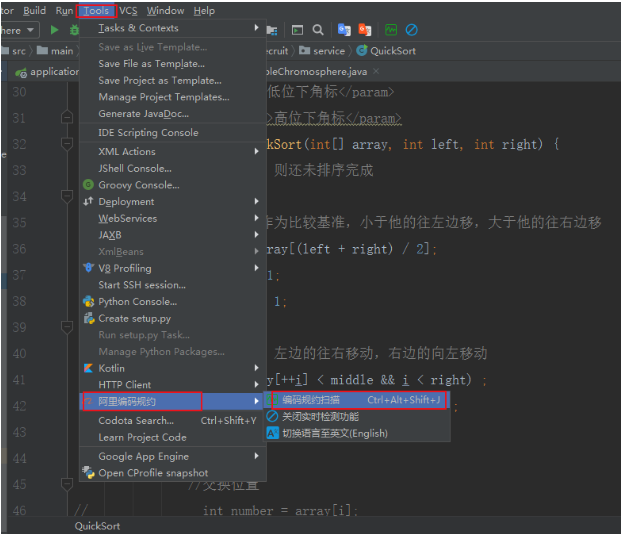Screen dimensions: 623x534
Task: Expand the Tasks & Contexts submenu arrow
Action: coord(256,28)
